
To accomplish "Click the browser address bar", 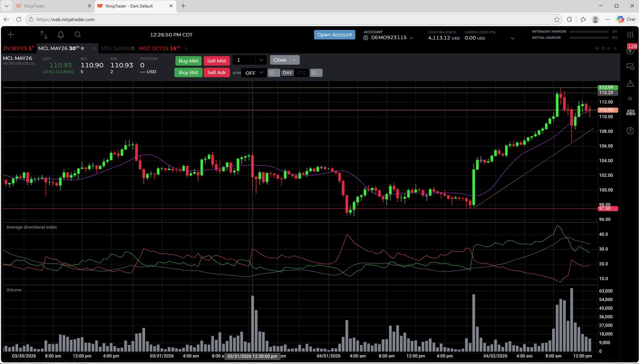I will (x=136, y=19).
